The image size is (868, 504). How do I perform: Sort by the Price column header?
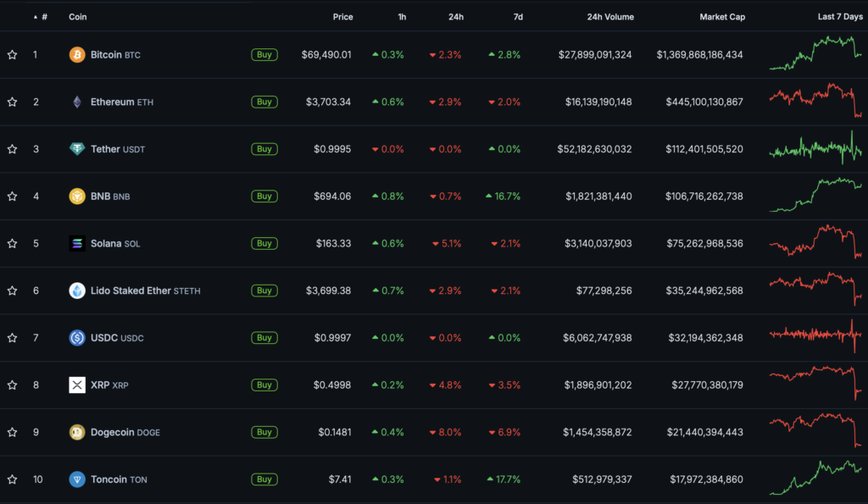pyautogui.click(x=342, y=17)
